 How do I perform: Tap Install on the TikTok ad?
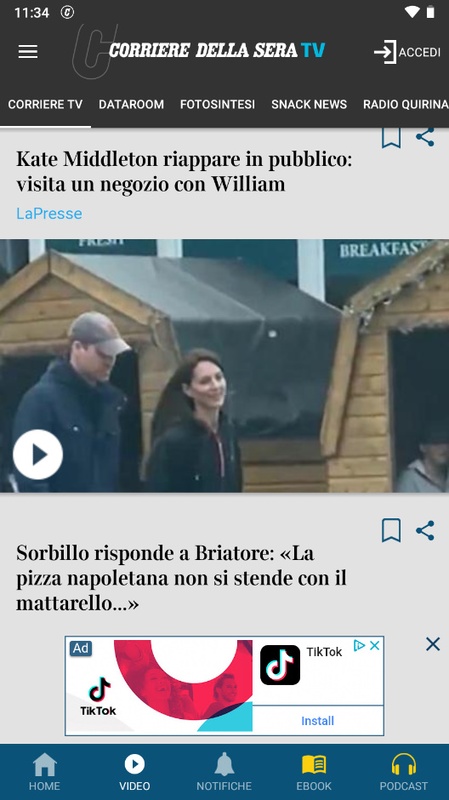click(317, 720)
